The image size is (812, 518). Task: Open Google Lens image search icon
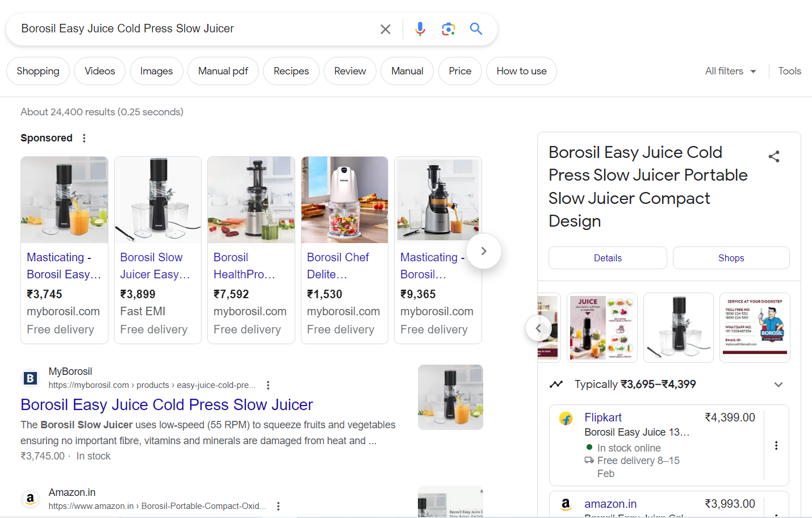tap(449, 29)
